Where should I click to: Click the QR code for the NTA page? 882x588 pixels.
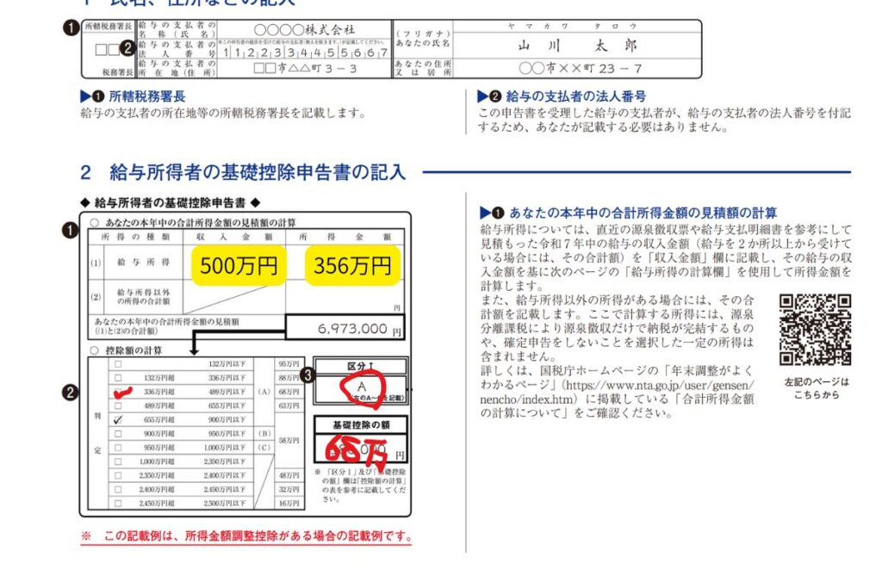coord(815,330)
